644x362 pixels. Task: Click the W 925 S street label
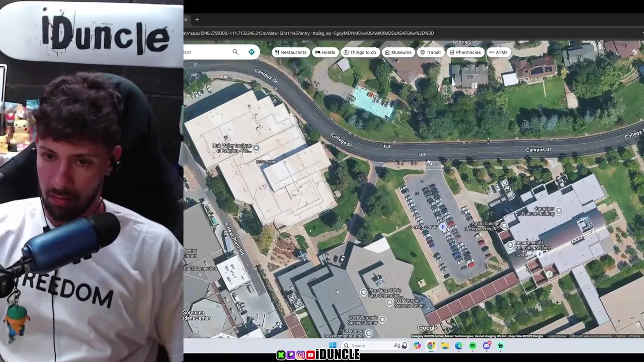464,43
